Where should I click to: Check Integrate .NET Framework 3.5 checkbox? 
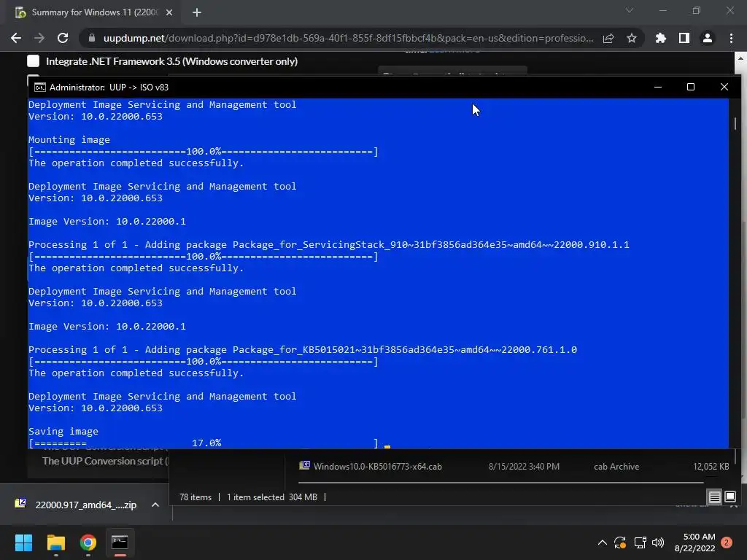click(34, 61)
